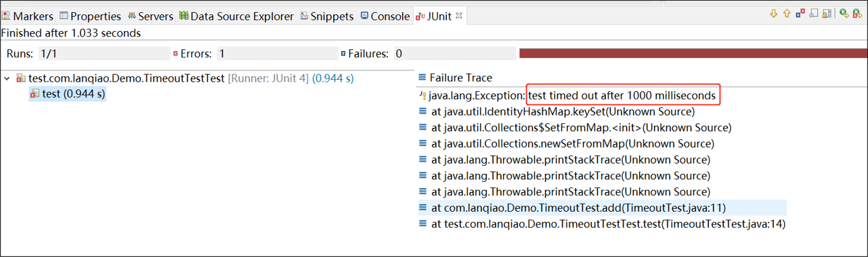Select the java.lang.Exception timed out line

(x=567, y=96)
